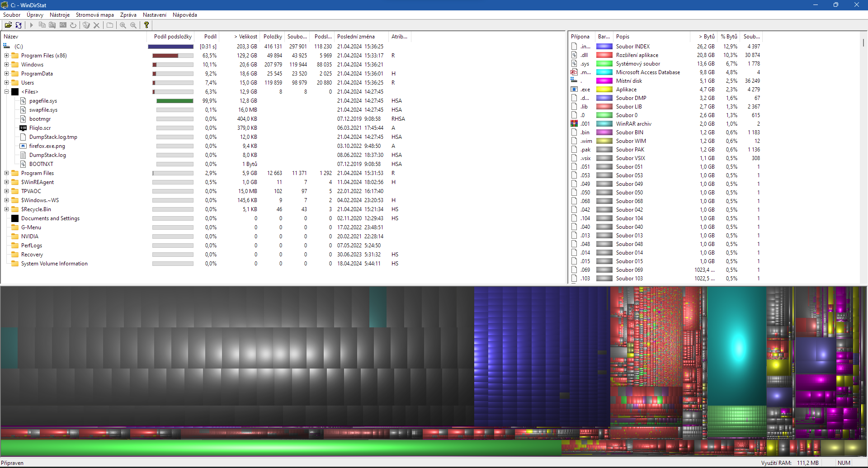This screenshot has height=468, width=868.
Task: Open the Nástroje menu
Action: (60, 15)
